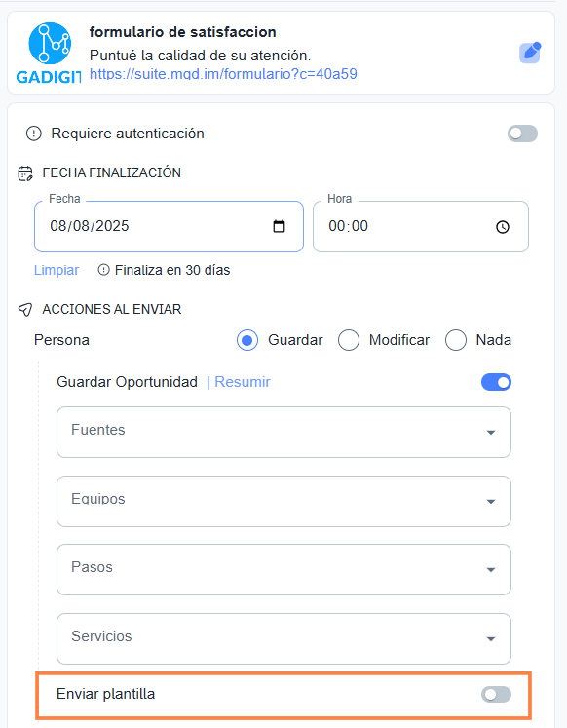Click the edit pencil icon for the form

click(x=530, y=53)
